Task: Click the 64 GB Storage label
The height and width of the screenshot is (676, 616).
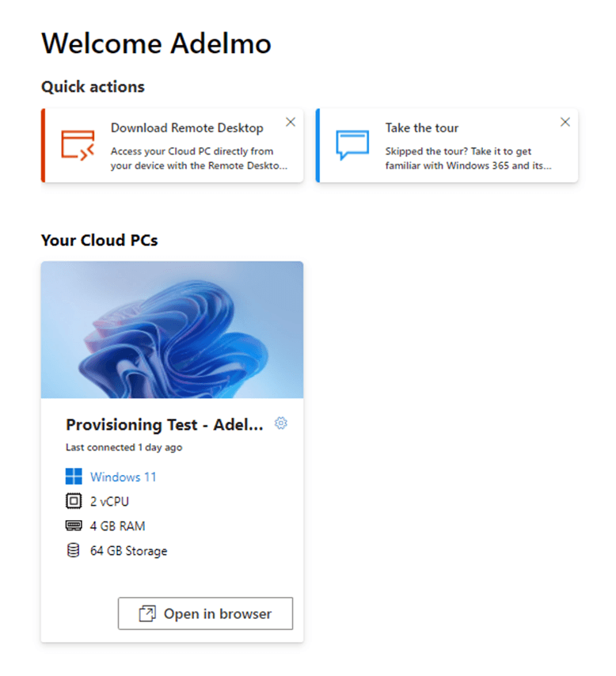Action: pyautogui.click(x=128, y=551)
